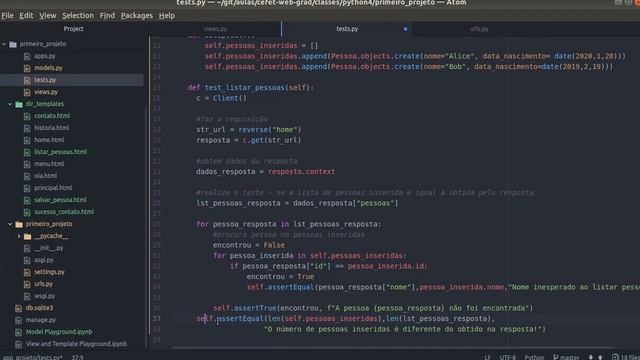Open the Packages menu

click(x=136, y=16)
